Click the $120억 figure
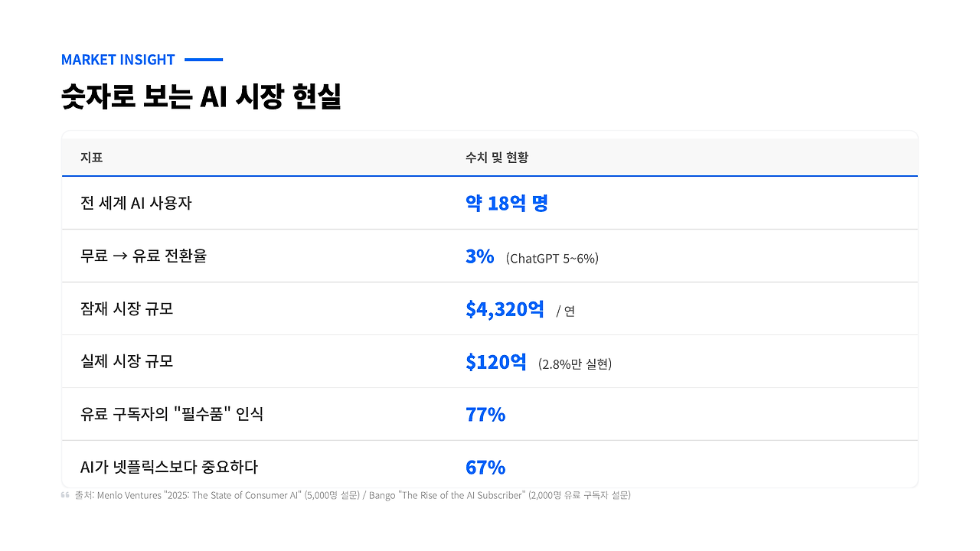 click(x=495, y=362)
